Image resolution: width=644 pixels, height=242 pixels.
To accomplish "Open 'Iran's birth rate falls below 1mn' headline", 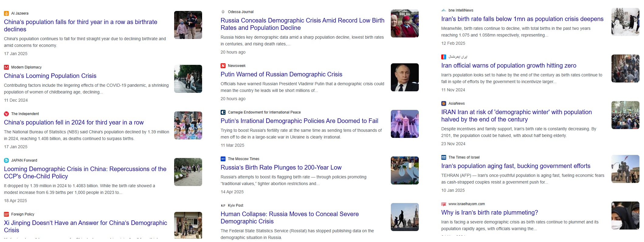I will click(x=522, y=19).
